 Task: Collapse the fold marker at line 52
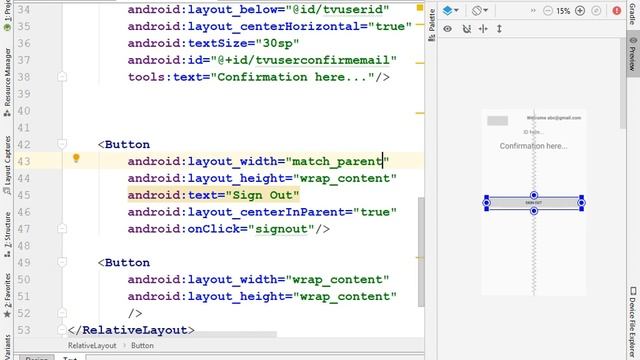(62, 313)
